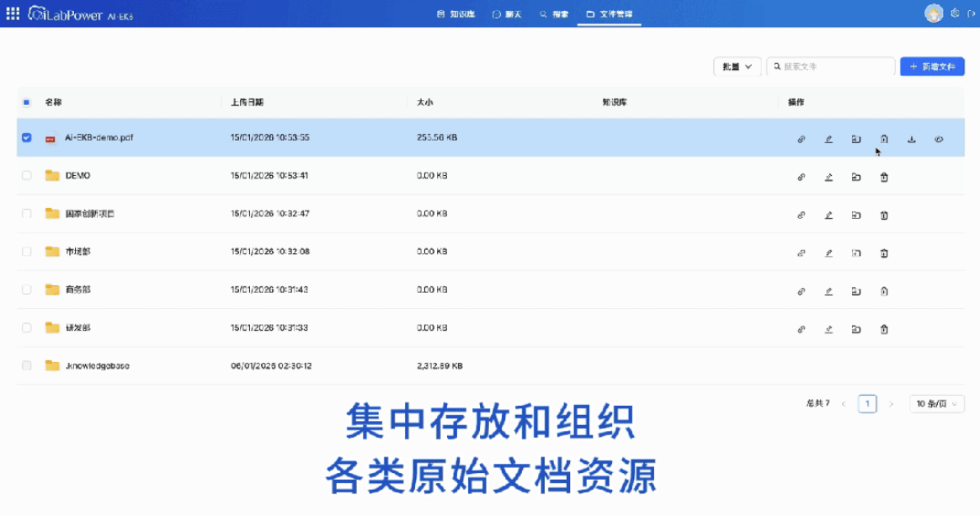Check the 研发部 folder checkbox
Image resolution: width=980 pixels, height=516 pixels.
coord(26,328)
